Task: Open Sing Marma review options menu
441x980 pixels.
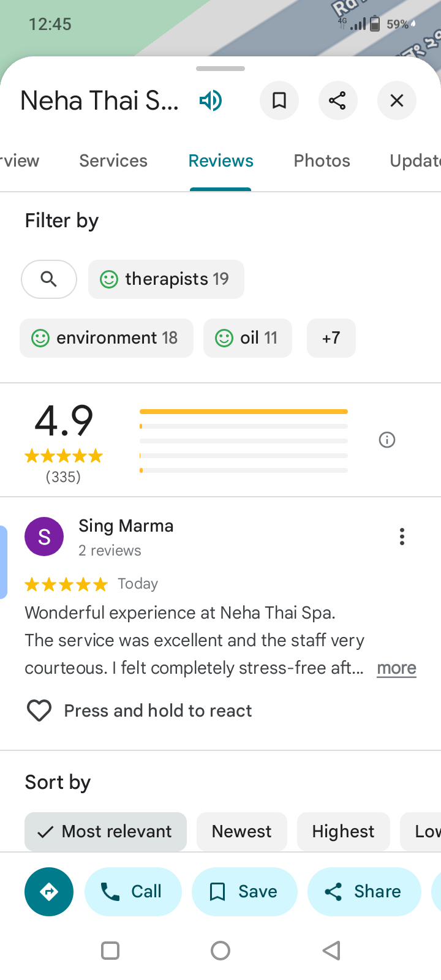Action: coord(402,537)
